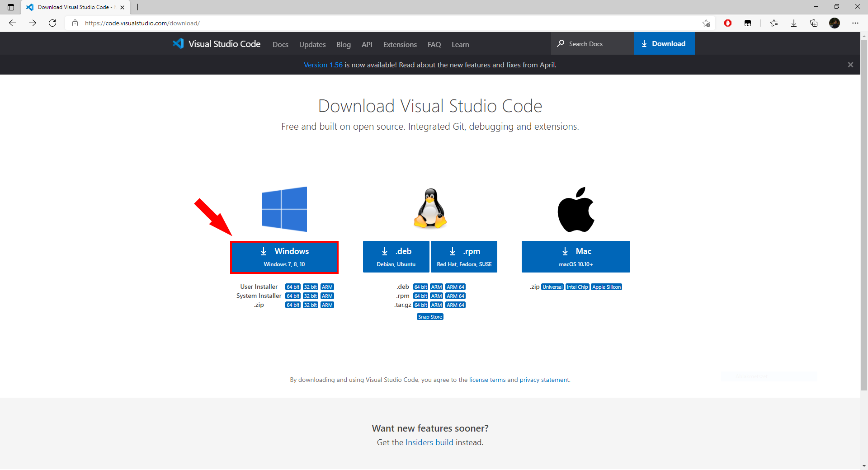Go back using the browser back arrow
This screenshot has width=868, height=470.
pyautogui.click(x=13, y=23)
